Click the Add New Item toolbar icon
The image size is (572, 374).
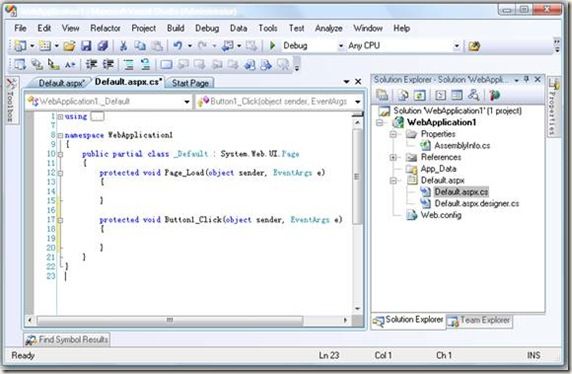click(x=45, y=46)
